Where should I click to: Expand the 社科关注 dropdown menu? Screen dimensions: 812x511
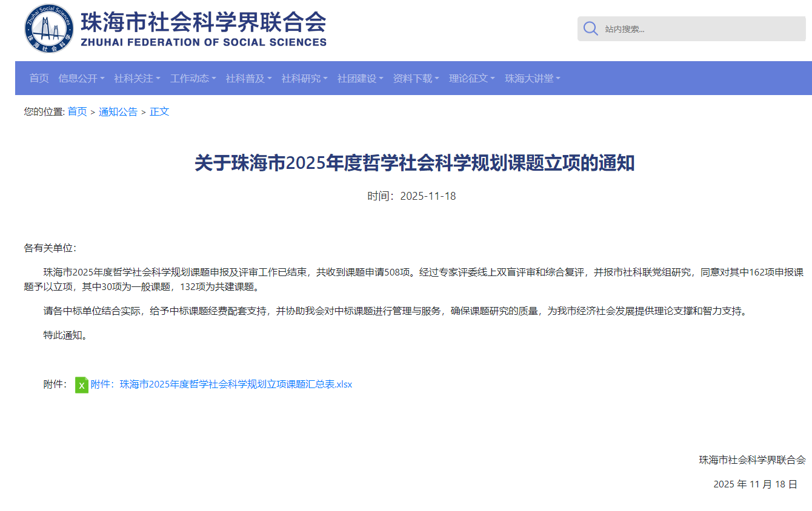pyautogui.click(x=137, y=78)
